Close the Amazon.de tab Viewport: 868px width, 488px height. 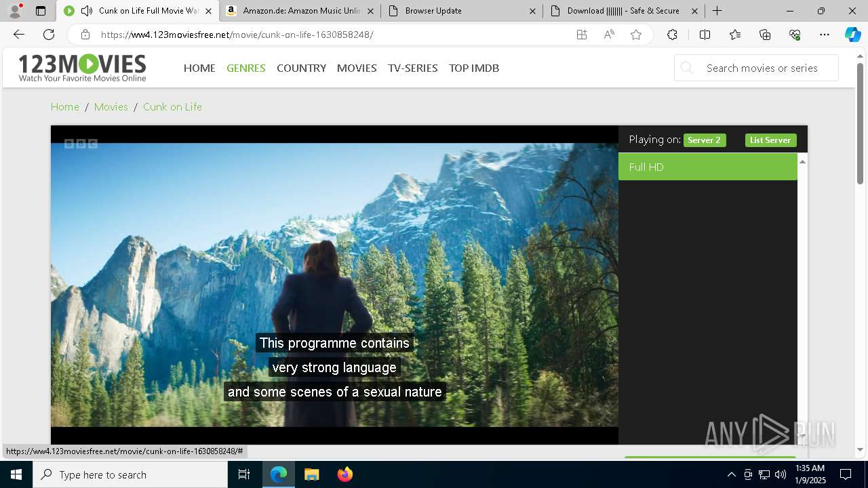(x=370, y=11)
